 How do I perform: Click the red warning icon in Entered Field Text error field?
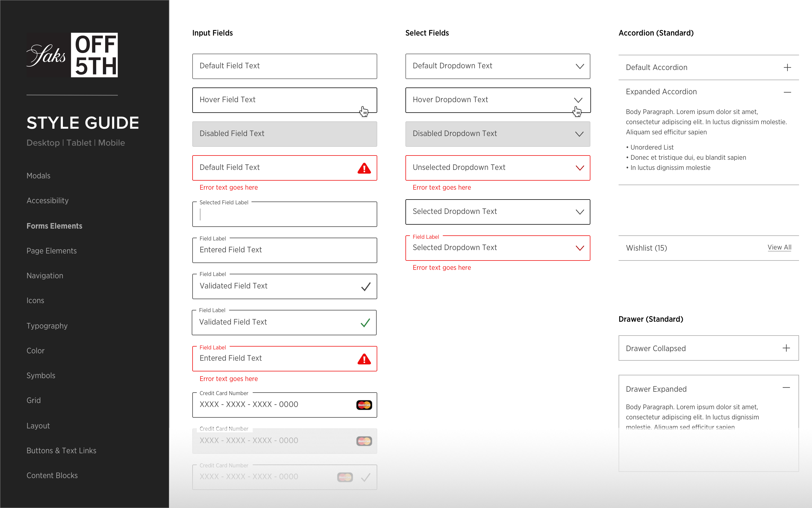364,359
